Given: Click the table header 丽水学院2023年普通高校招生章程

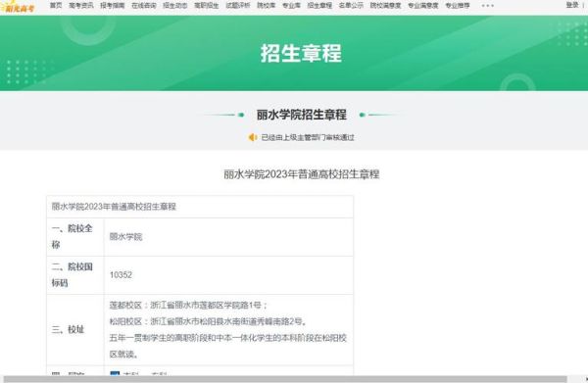Looking at the screenshot, I should coord(114,207).
